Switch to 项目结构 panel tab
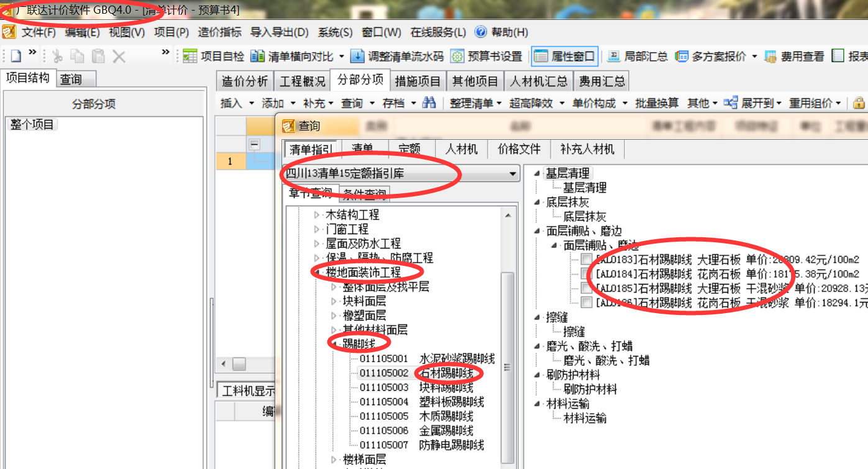868x469 pixels. [27, 78]
